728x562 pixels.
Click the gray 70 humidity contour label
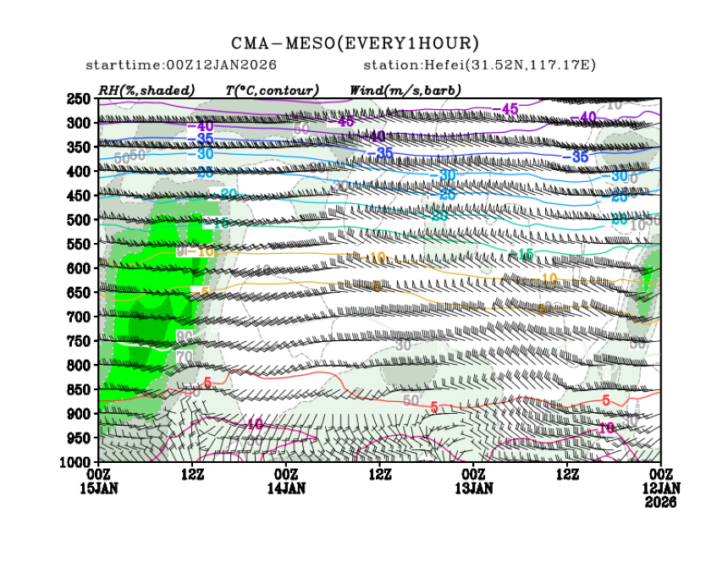click(x=185, y=357)
